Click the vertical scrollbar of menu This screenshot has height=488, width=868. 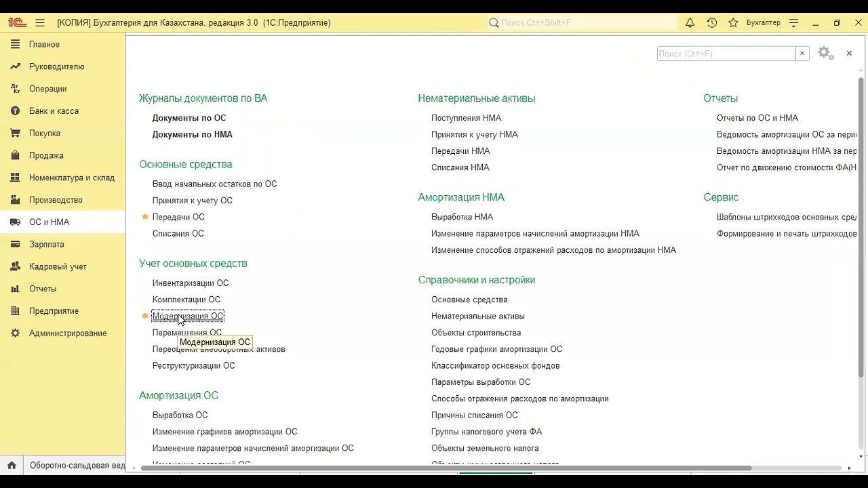click(861, 227)
